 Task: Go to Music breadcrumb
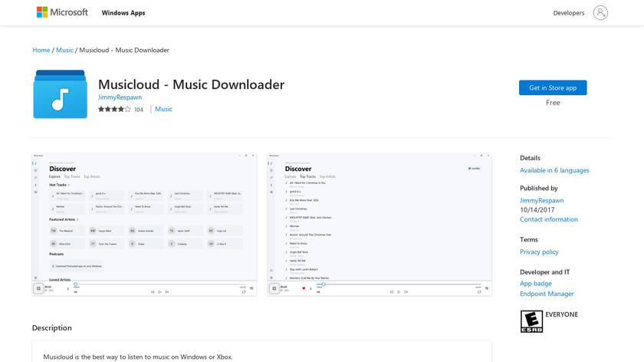click(x=64, y=50)
